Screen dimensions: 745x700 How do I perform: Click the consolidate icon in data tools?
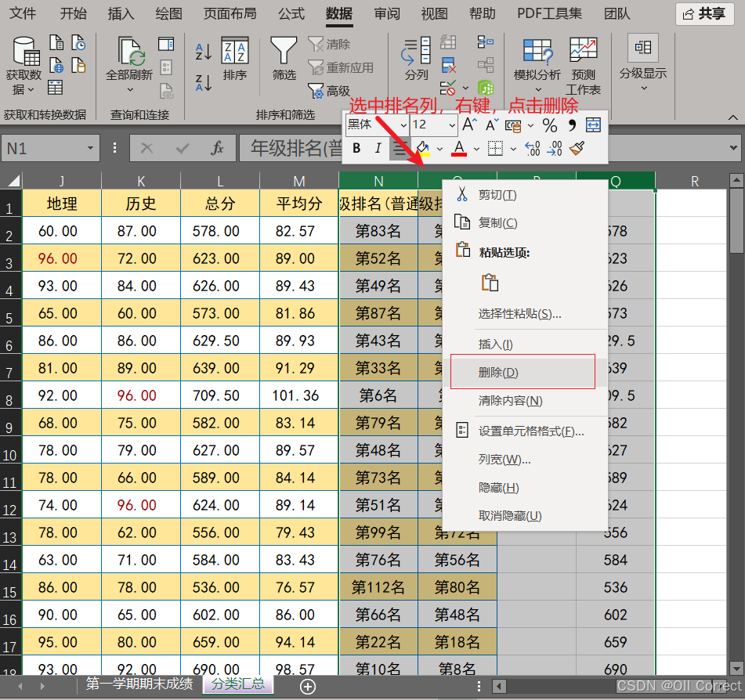[486, 41]
